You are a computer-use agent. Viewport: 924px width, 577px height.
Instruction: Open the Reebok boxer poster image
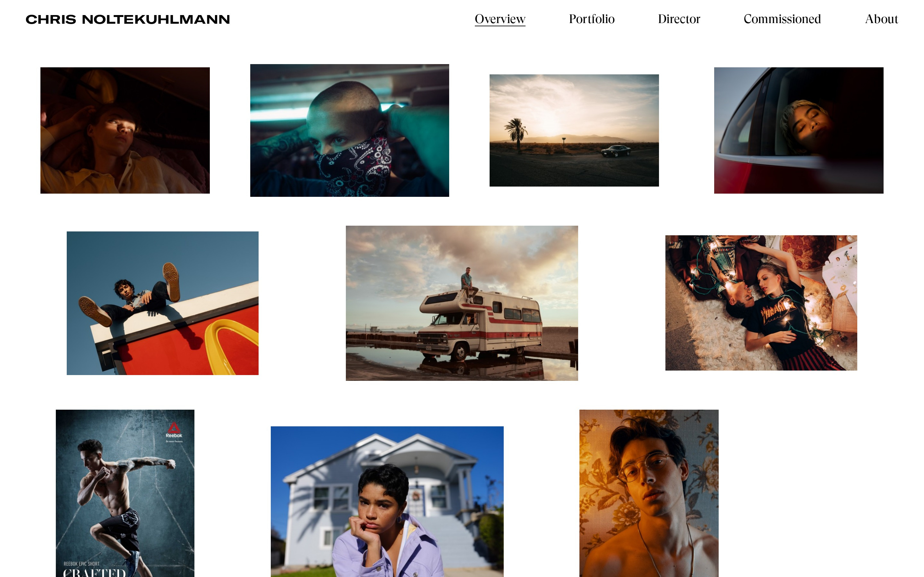click(125, 496)
